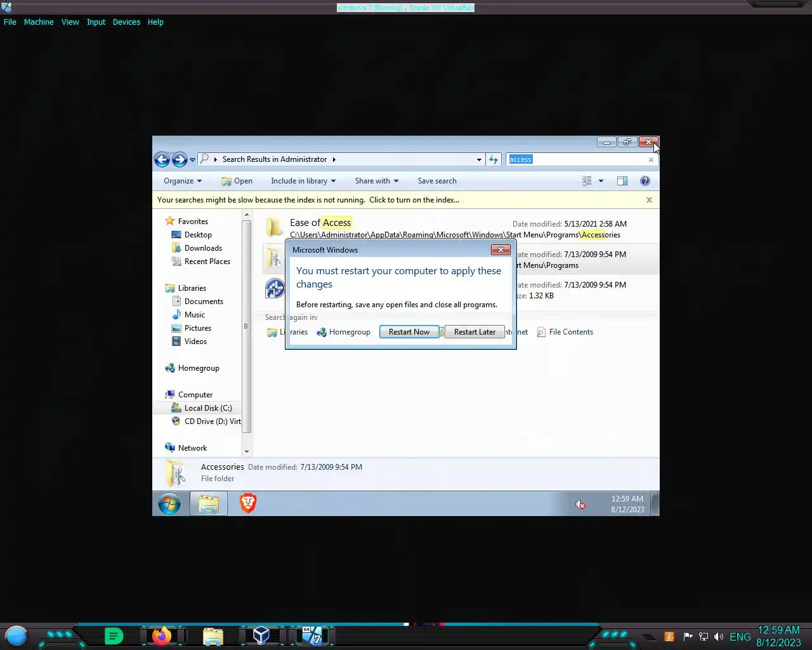Open the VirtualBox Input menu

tap(96, 22)
